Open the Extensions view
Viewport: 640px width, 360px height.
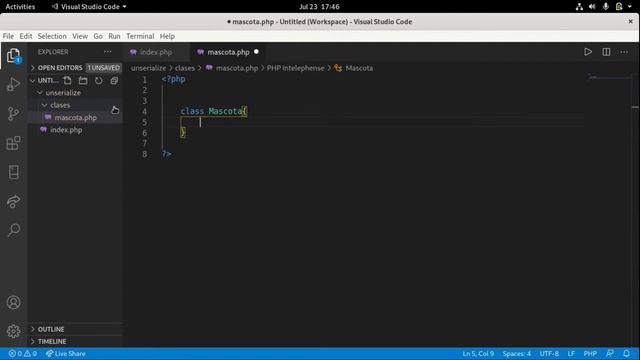(x=13, y=143)
